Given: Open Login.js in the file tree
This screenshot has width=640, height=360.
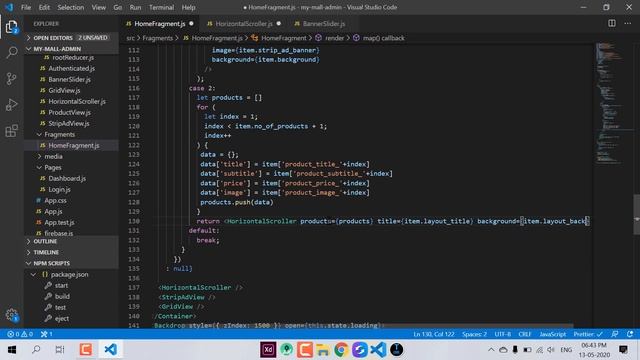Looking at the screenshot, I should tap(59, 189).
